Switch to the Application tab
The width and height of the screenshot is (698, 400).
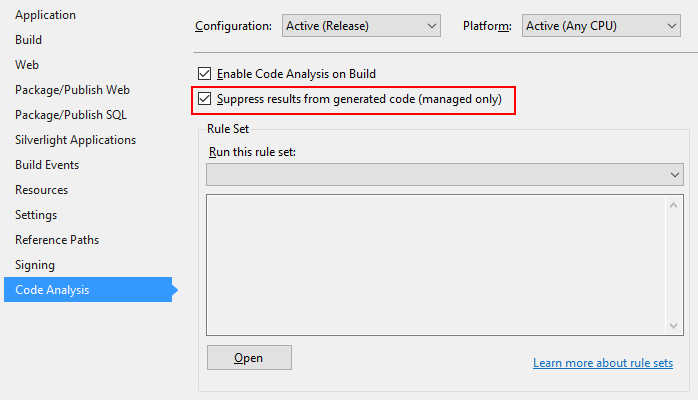[x=45, y=15]
